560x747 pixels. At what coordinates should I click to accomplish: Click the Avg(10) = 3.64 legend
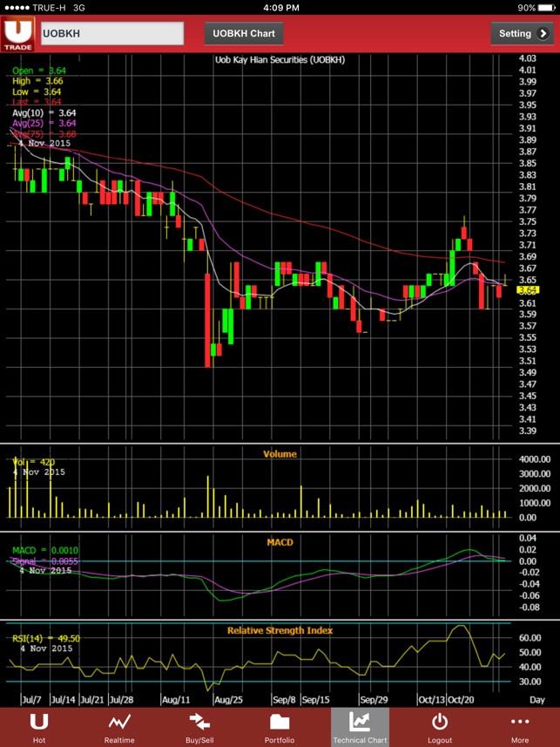(x=44, y=113)
